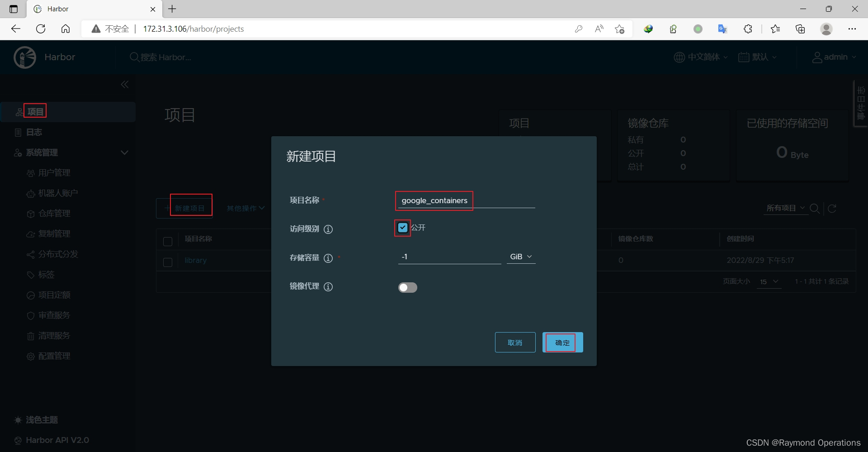Image resolution: width=868 pixels, height=452 pixels.
Task: Collapse the sidebar with double-chevron icon
Action: [125, 85]
